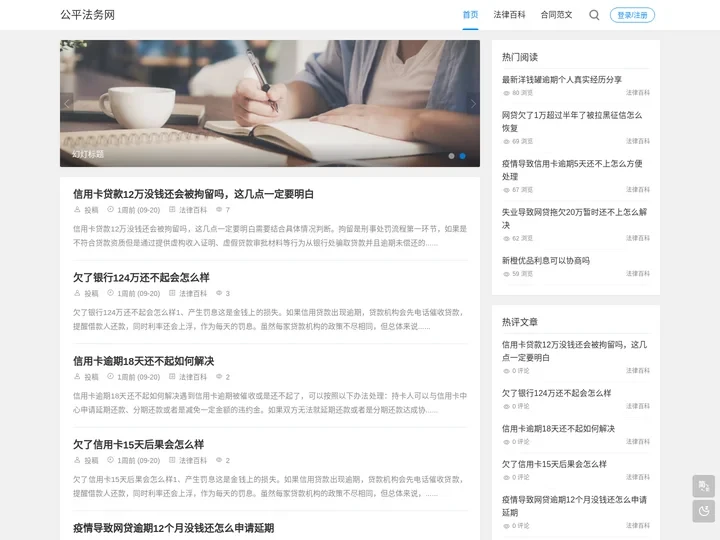Click comment icon showing 7 under first article
This screenshot has width=720, height=540.
[x=219, y=209]
